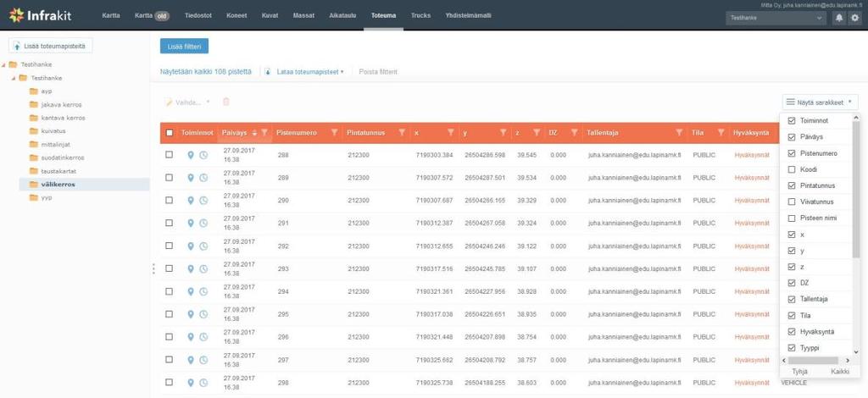
Task: Open the Tiedostot tab
Action: coord(198,15)
